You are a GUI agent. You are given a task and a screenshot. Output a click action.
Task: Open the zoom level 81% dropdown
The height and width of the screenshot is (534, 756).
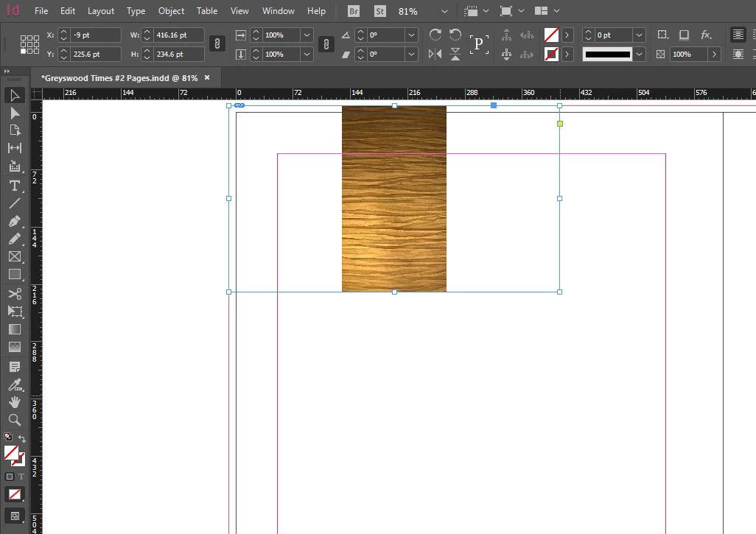[x=444, y=11]
